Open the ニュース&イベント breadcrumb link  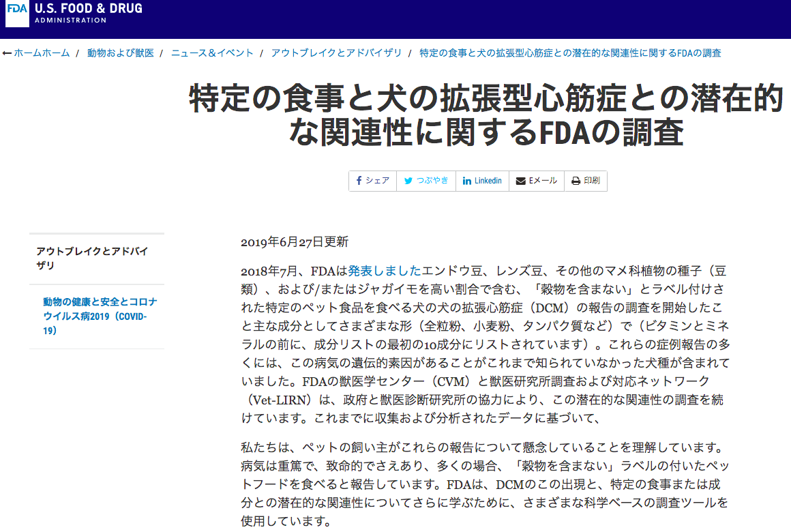click(x=212, y=53)
